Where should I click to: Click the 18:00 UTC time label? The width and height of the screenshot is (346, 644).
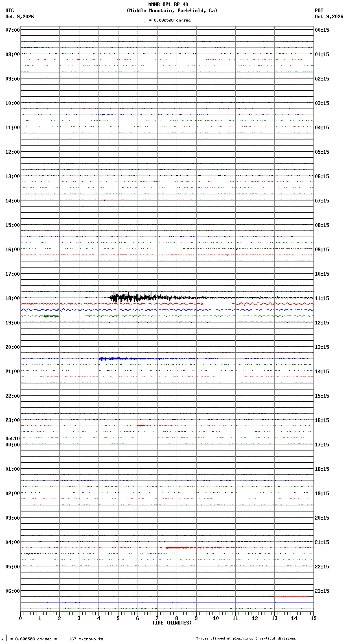pos(13,298)
